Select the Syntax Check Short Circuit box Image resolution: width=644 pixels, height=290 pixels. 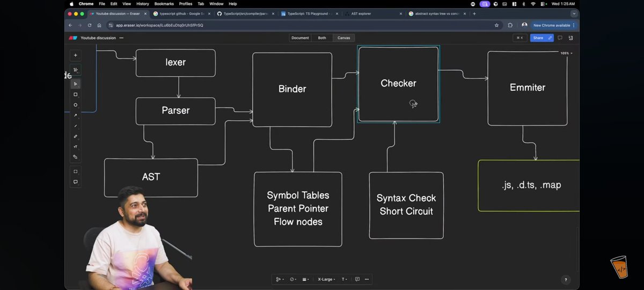[406, 205]
